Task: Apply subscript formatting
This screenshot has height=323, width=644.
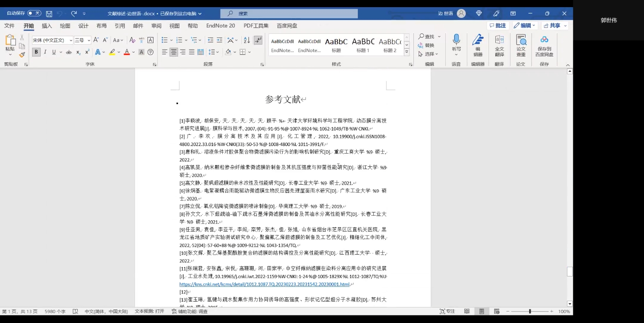Action: pyautogui.click(x=78, y=52)
